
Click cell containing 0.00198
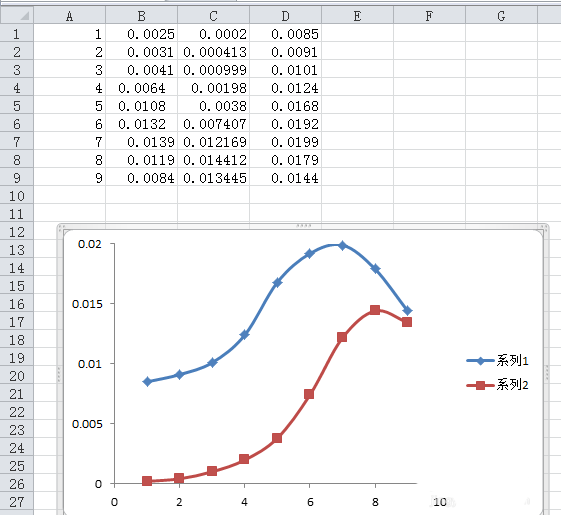point(213,87)
